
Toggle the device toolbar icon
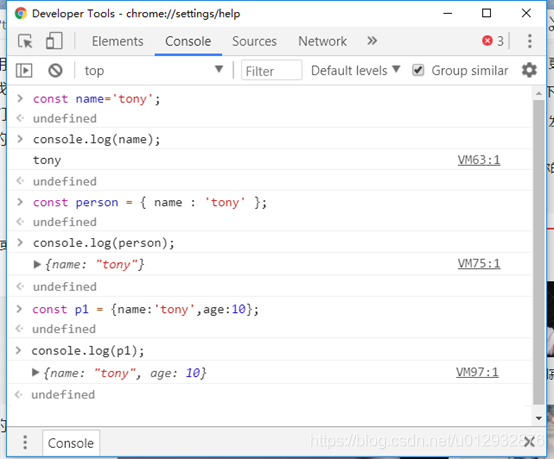[54, 41]
